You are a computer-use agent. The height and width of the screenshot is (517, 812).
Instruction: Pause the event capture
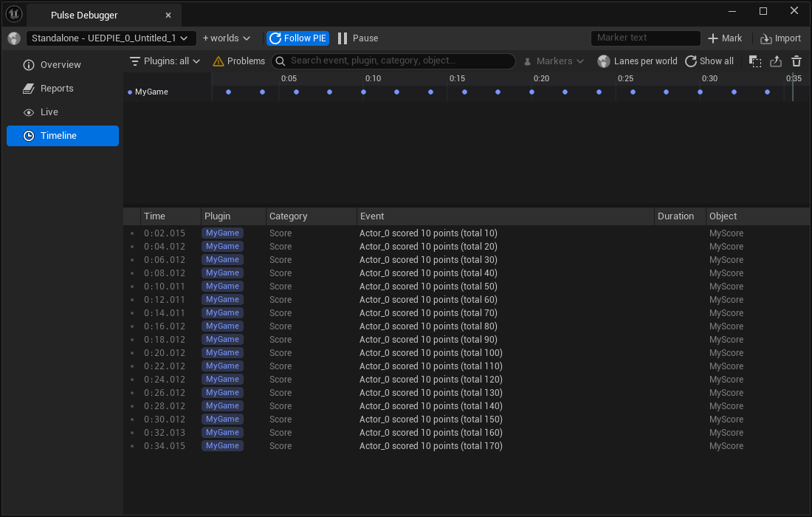click(358, 38)
